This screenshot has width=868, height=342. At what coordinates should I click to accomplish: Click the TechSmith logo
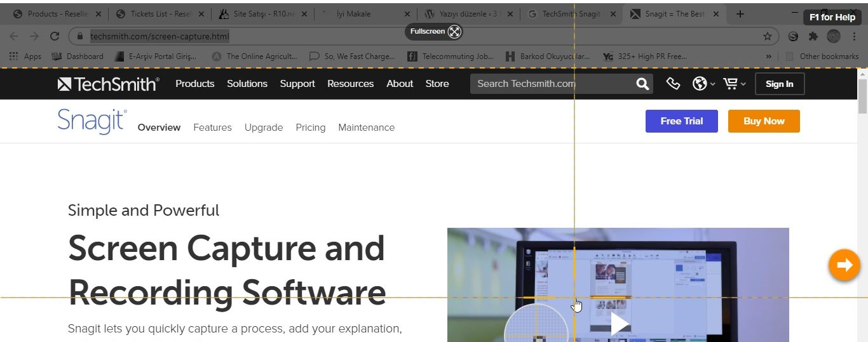pyautogui.click(x=108, y=84)
